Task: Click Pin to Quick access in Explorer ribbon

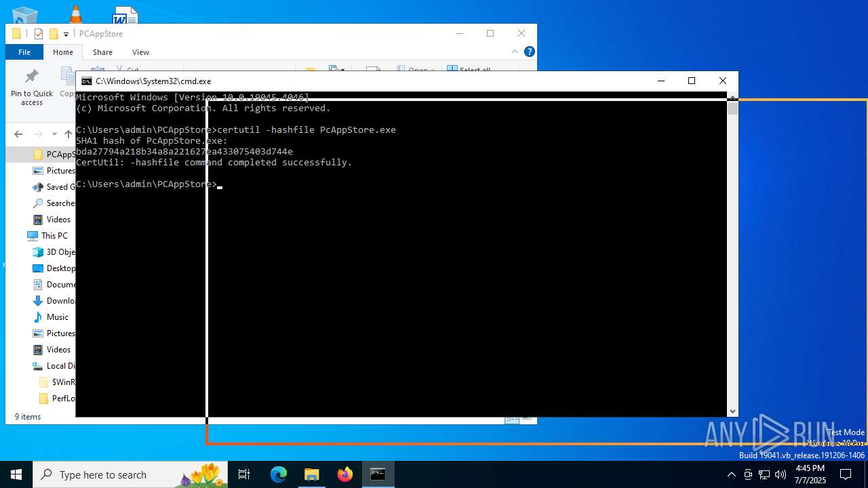Action: coord(32,88)
